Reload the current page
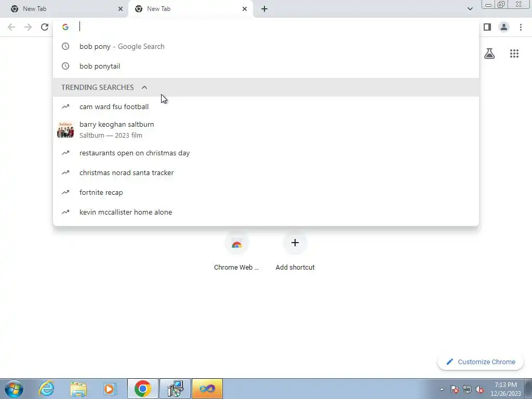This screenshot has width=532, height=399. click(x=45, y=27)
